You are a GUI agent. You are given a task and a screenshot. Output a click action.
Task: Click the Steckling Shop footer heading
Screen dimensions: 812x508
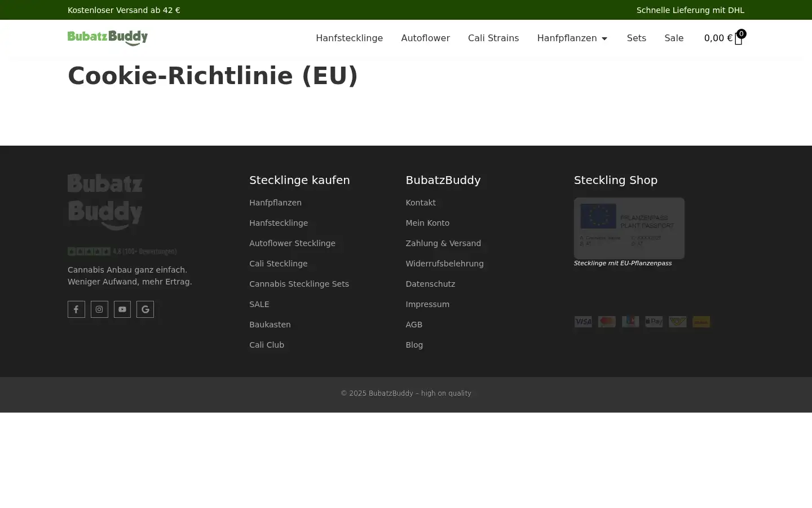tap(616, 180)
